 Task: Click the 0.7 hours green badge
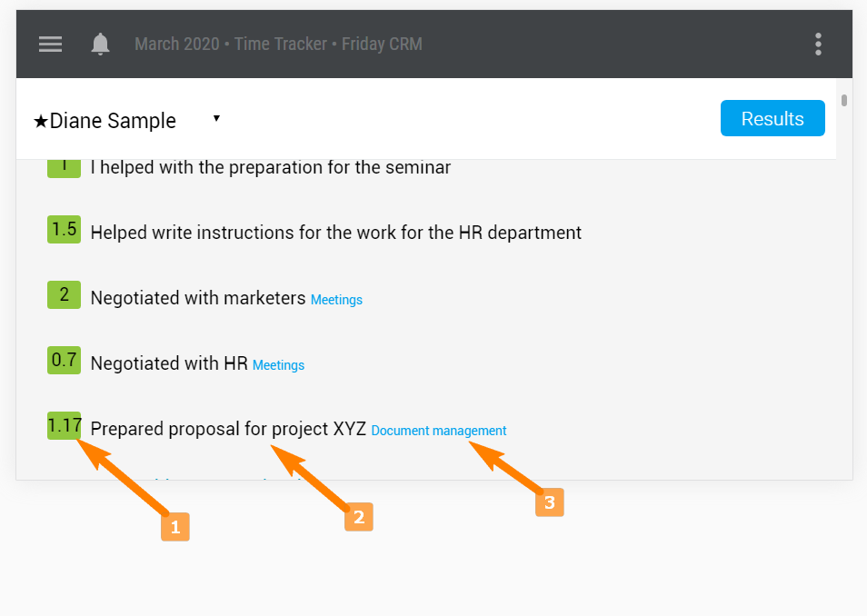tap(65, 360)
